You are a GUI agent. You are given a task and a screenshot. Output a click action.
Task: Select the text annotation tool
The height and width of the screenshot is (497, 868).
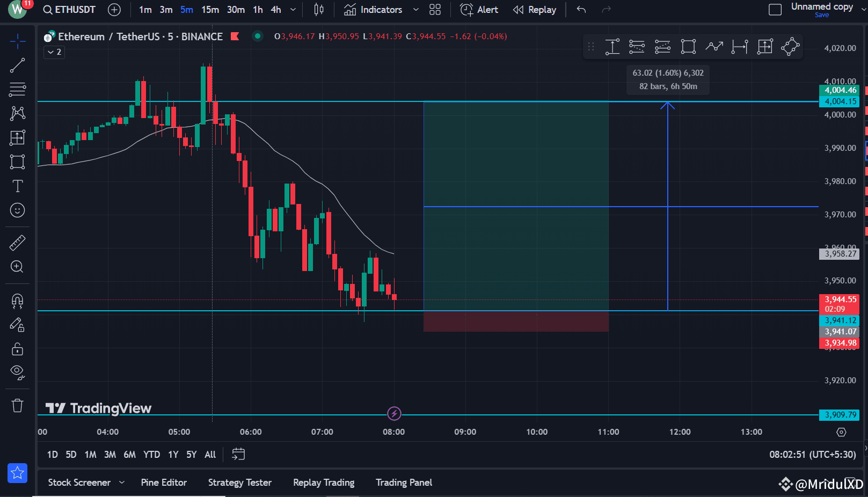[17, 186]
